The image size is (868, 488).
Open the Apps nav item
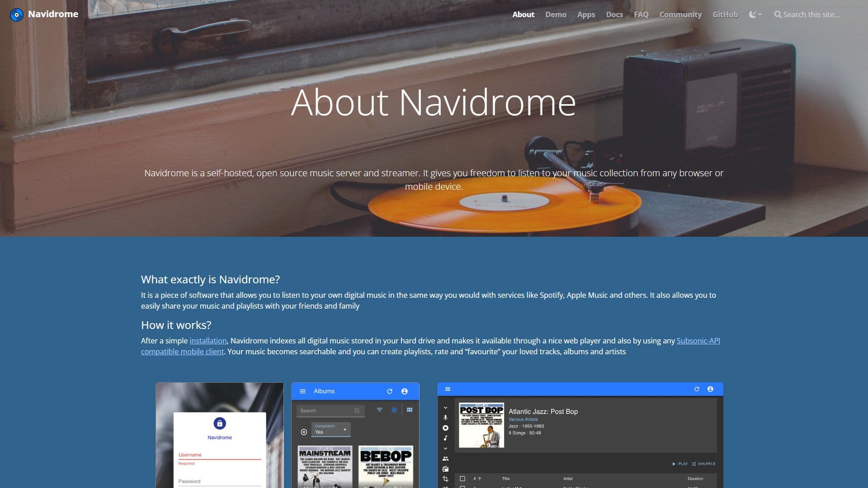(586, 14)
